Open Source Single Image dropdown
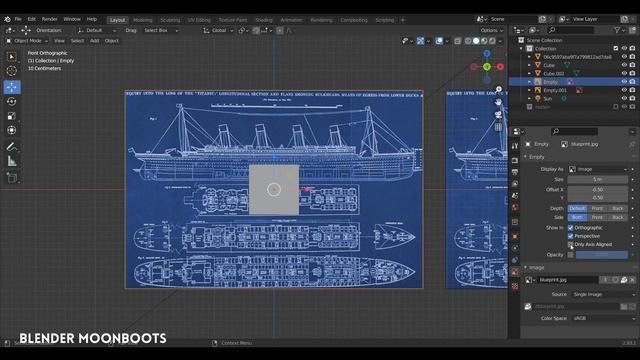The width and height of the screenshot is (640, 360). [604, 294]
